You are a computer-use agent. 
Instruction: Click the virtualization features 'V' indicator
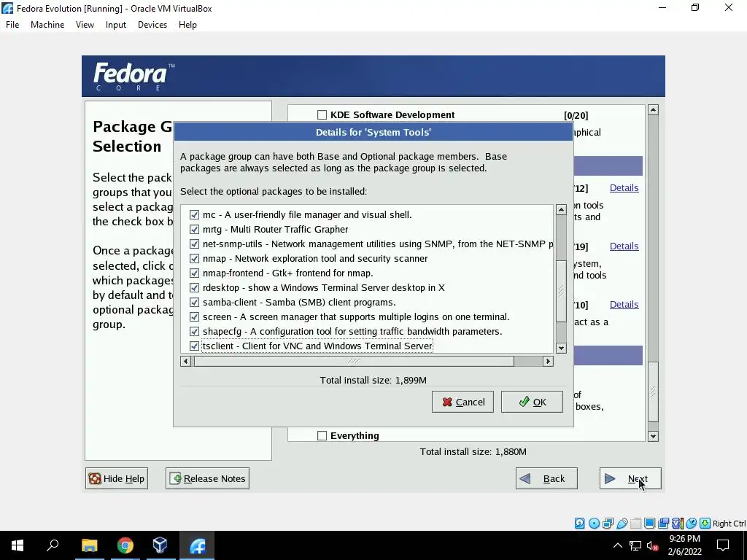pos(678,524)
